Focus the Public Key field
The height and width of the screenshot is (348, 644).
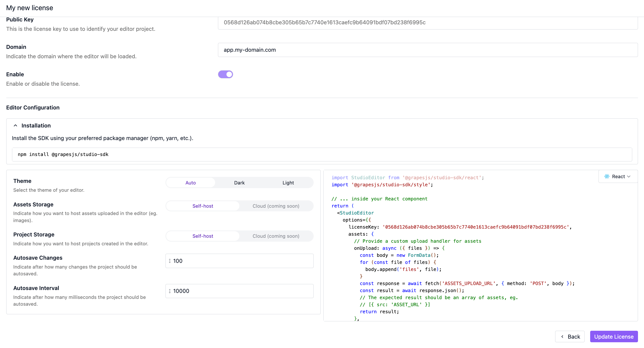pos(428,23)
